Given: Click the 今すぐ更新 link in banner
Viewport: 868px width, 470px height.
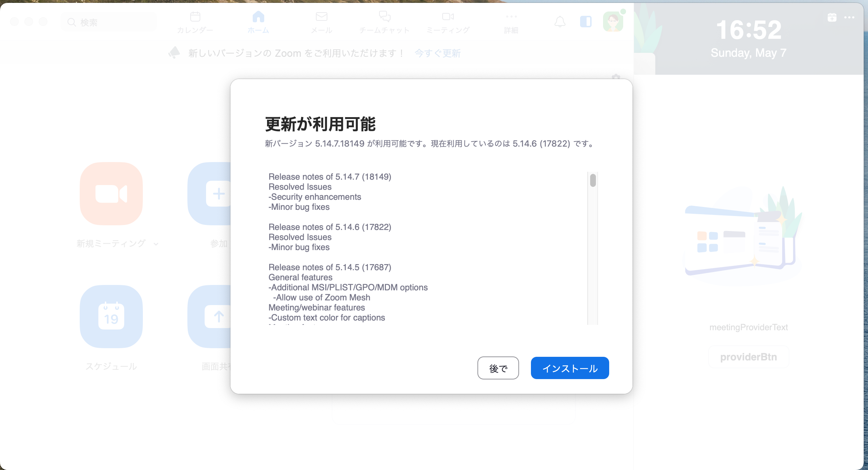Looking at the screenshot, I should tap(437, 53).
